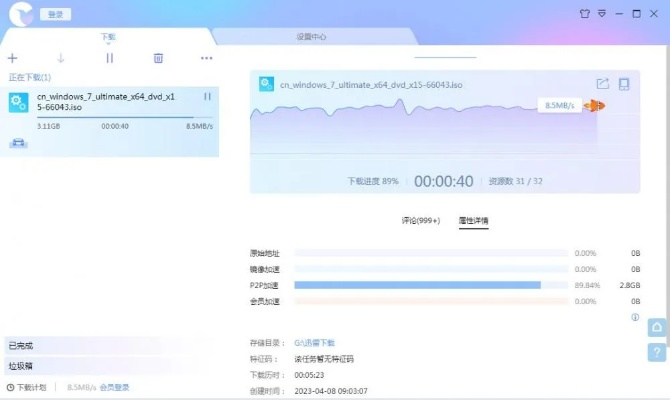The height and width of the screenshot is (400, 670).
Task: Click the 登录 login button
Action: (x=55, y=15)
